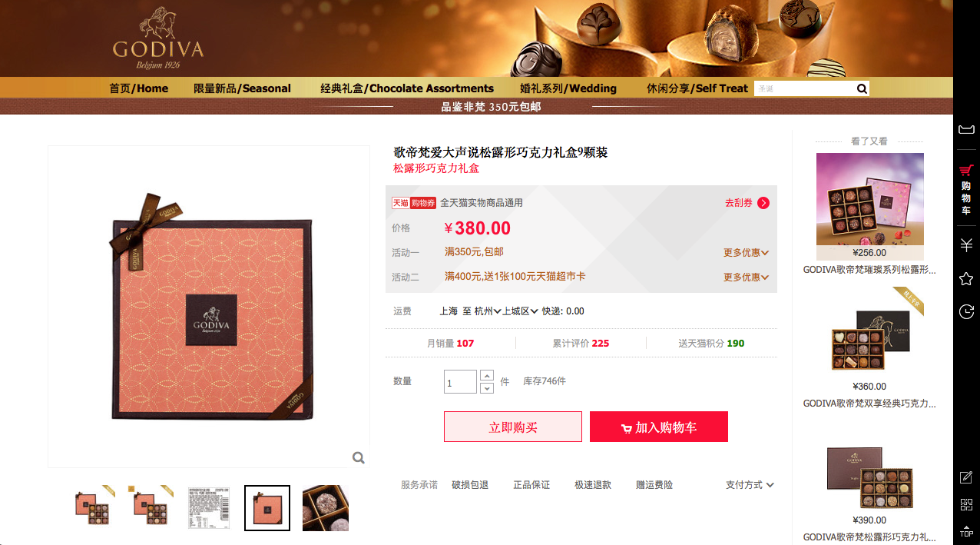Open the browsing history clock icon
The width and height of the screenshot is (980, 545).
pyautogui.click(x=966, y=311)
